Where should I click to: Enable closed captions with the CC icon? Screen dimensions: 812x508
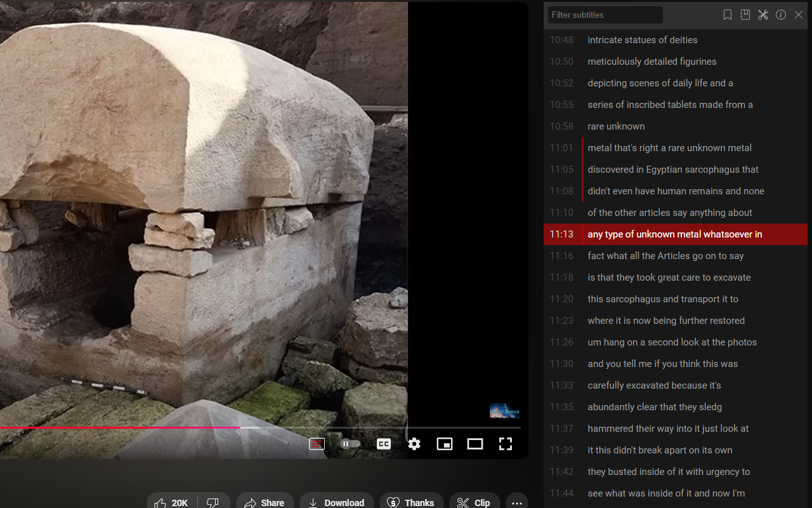click(x=383, y=444)
